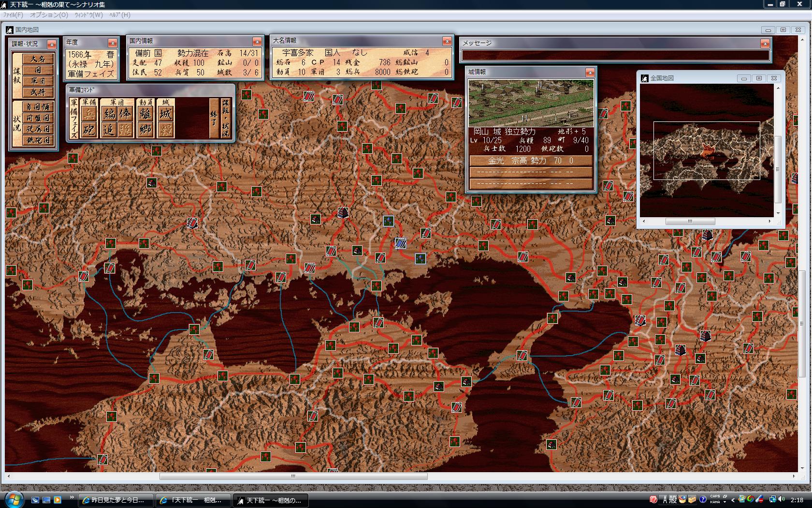Click the 1566年 春 year display

coord(91,55)
